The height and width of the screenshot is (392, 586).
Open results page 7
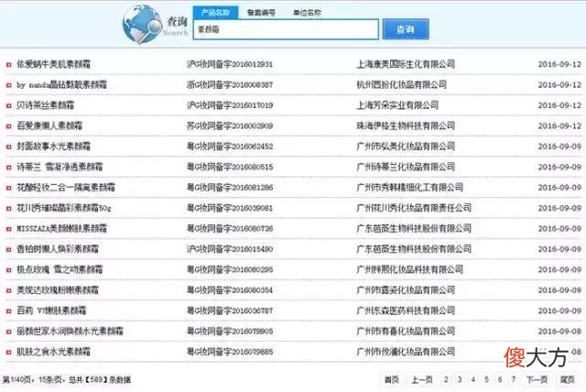(513, 380)
